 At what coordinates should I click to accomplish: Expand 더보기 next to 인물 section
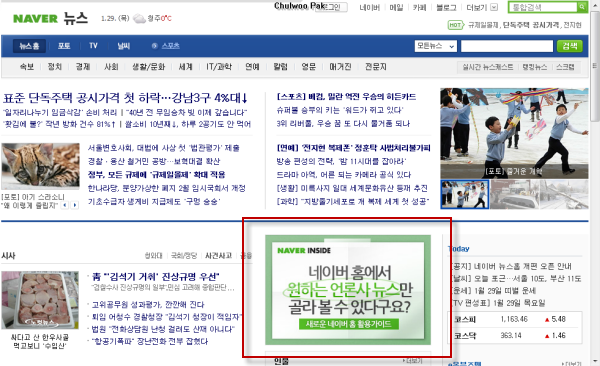(412, 361)
